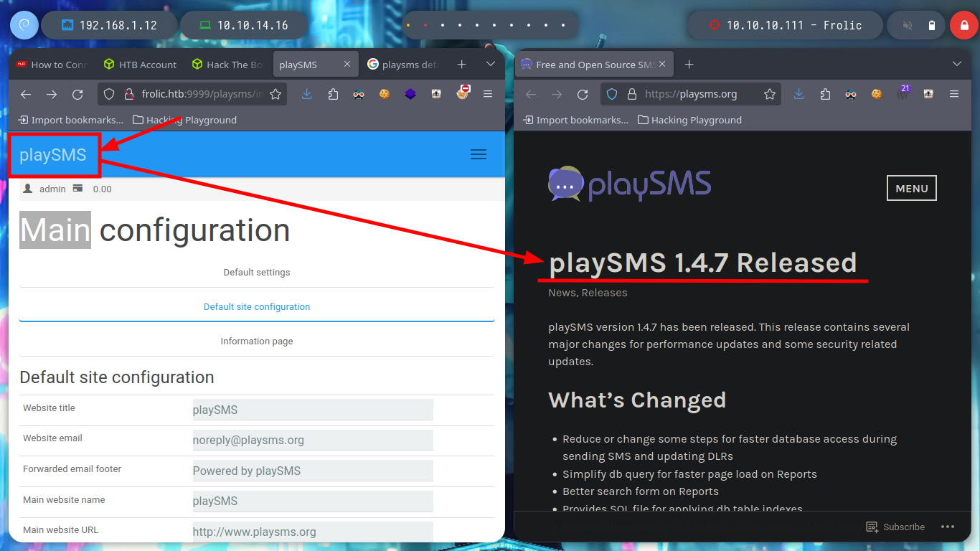Click the playSMS logo on playsms.org site
This screenshot has width=980, height=551.
coord(629,184)
